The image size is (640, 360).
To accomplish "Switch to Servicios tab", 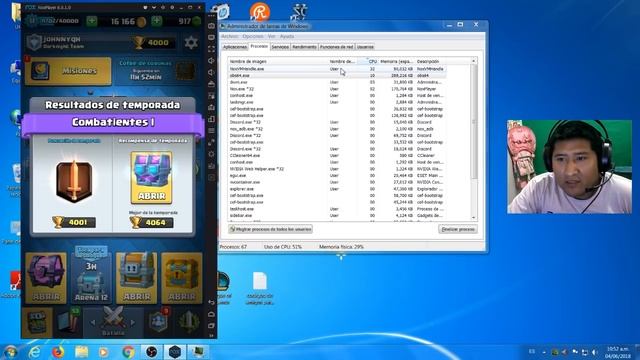I will click(x=280, y=47).
